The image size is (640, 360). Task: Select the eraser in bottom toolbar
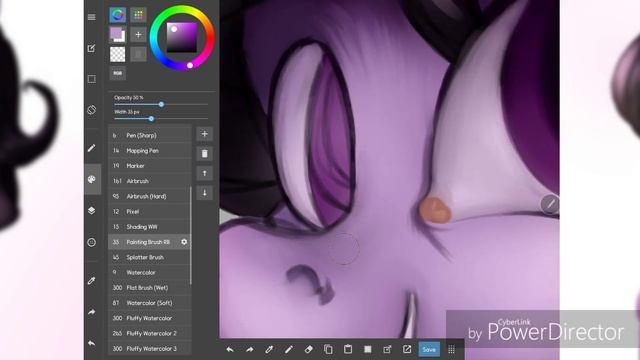[x=309, y=349]
